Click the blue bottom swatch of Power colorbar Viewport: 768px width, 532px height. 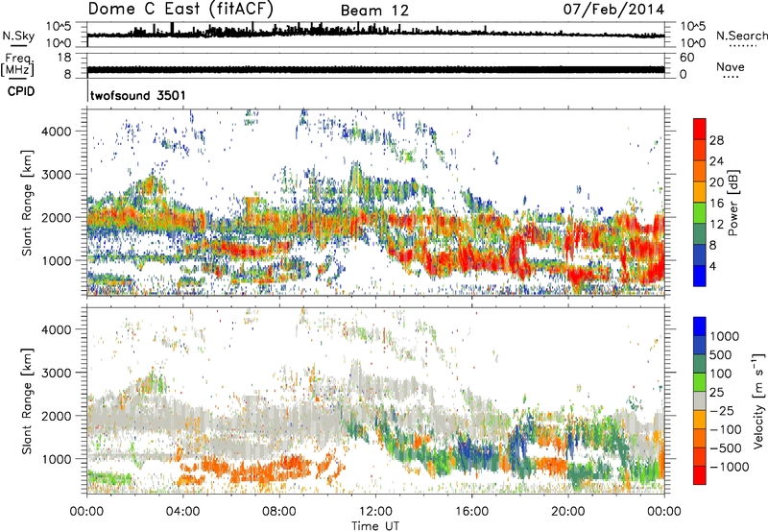pos(700,277)
